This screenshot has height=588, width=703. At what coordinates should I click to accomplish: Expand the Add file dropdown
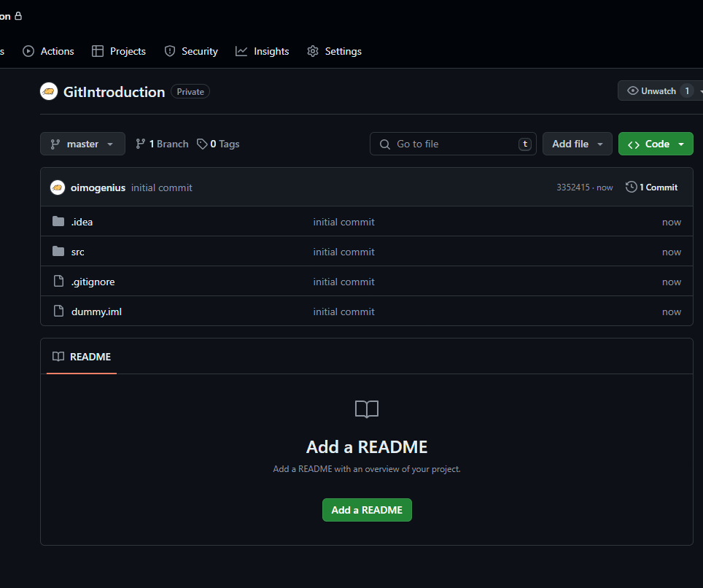coord(577,144)
